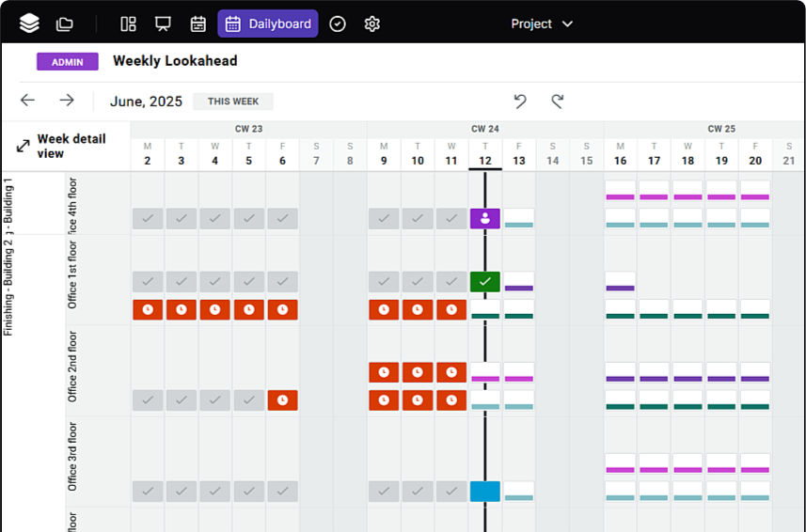Switch to the Dailyboard tab
The width and height of the screenshot is (806, 532).
tap(268, 23)
